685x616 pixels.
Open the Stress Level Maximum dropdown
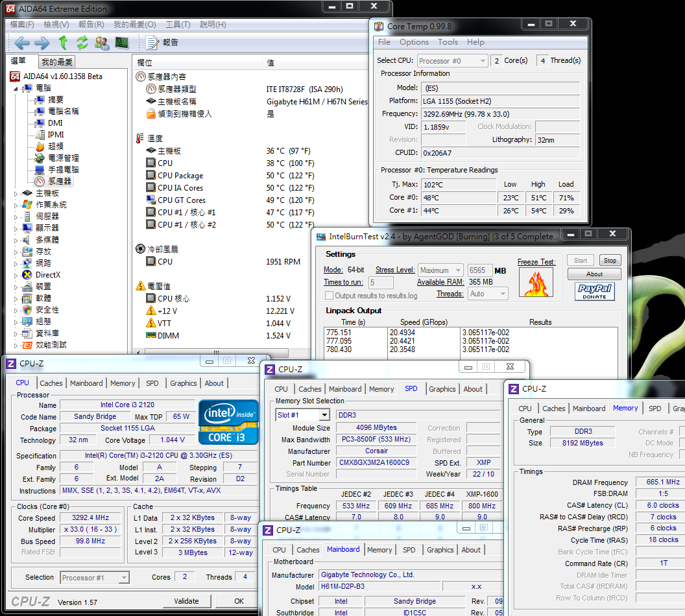pyautogui.click(x=440, y=270)
